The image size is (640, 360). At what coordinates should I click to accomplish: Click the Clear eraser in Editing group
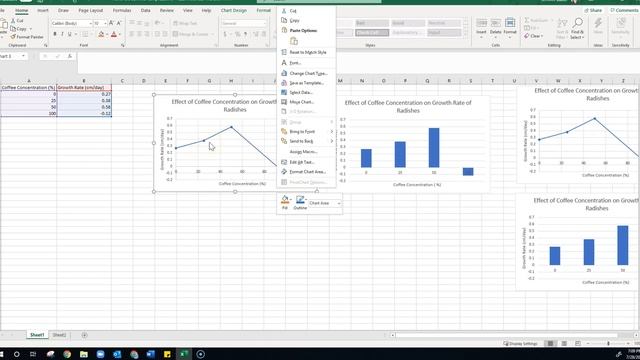coord(527,36)
